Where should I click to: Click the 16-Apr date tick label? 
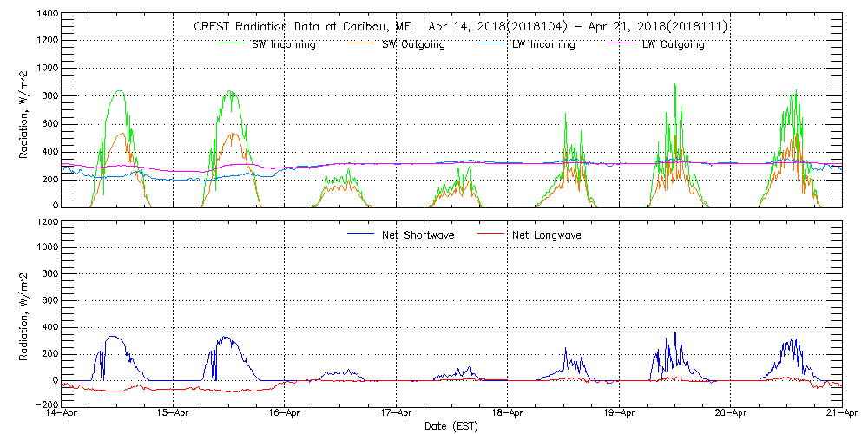click(285, 414)
